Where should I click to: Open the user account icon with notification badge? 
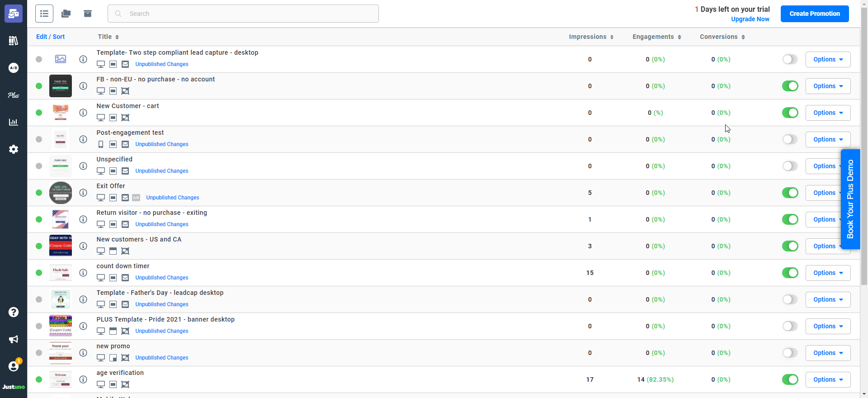click(14, 366)
